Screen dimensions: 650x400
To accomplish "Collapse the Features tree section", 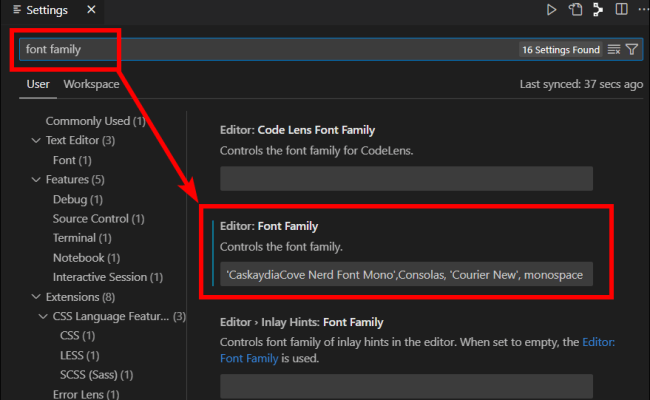I will pos(36,179).
